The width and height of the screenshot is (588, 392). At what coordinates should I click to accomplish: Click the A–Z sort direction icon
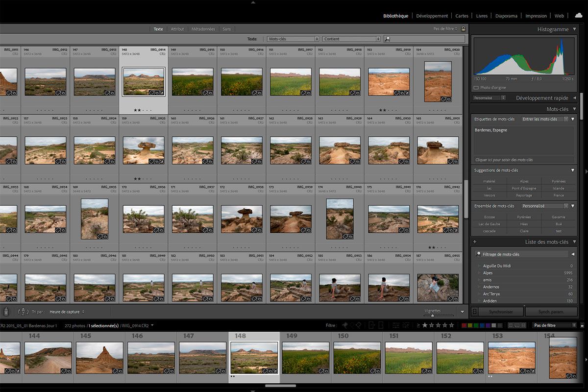[x=23, y=311]
